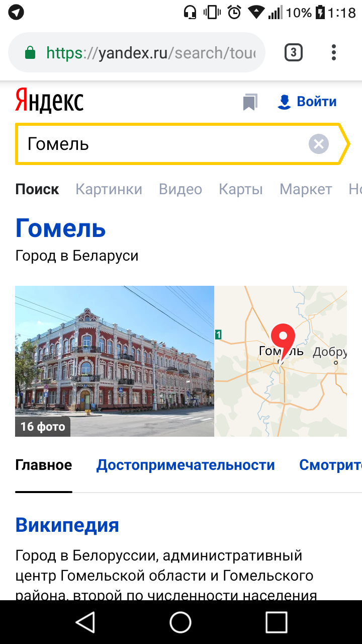362x644 pixels.
Task: Tap the Яндекс logo
Action: click(x=49, y=101)
